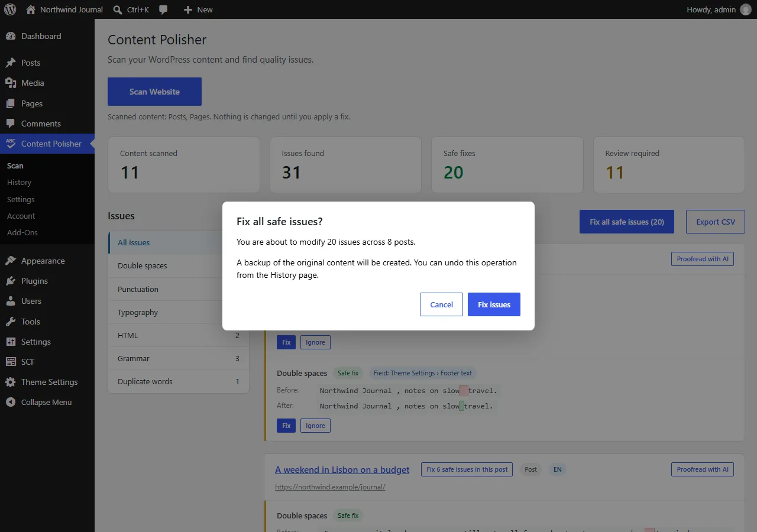The width and height of the screenshot is (757, 532).
Task: Click the WordPress logo icon
Action: [10, 9]
